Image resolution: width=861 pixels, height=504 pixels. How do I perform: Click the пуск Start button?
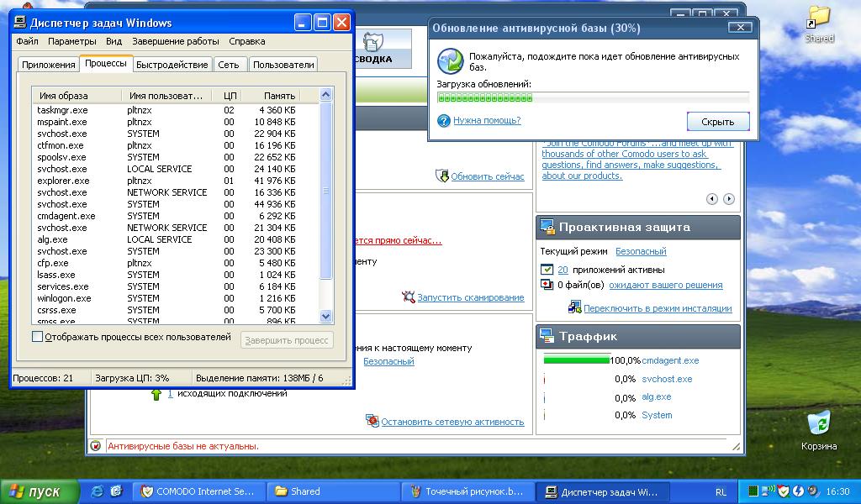(x=39, y=491)
